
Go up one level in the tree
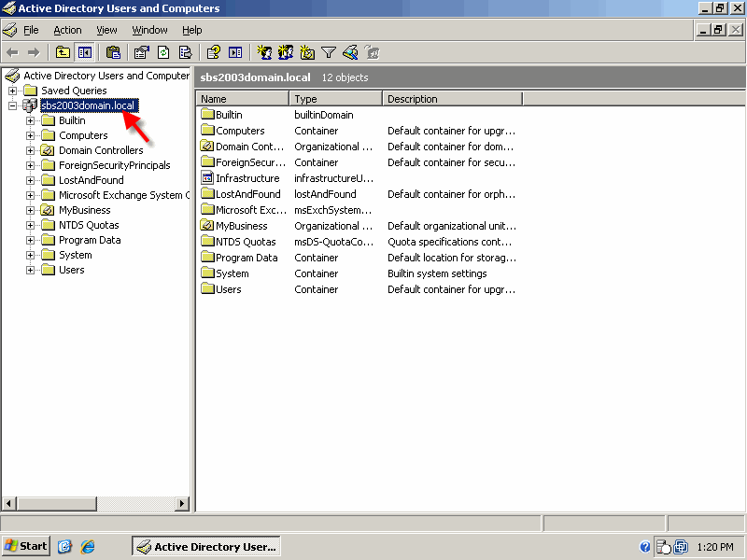tap(63, 52)
